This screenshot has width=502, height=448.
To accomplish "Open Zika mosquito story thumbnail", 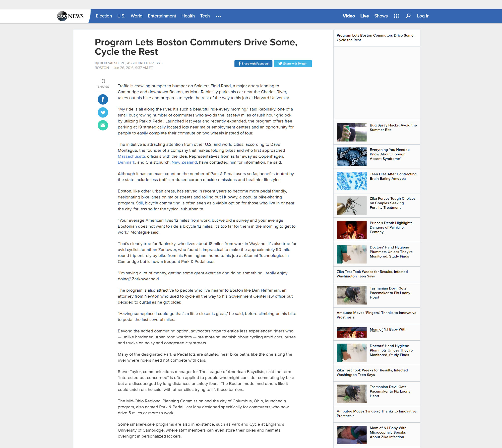I will coord(351,205).
